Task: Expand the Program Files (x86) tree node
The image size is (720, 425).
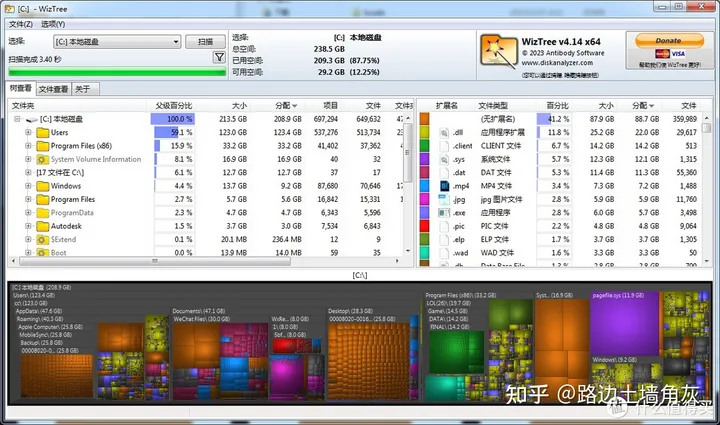Action: 28,146
